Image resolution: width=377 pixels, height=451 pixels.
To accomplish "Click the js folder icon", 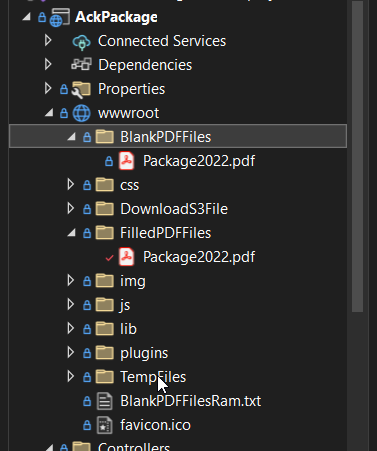I will click(x=105, y=304).
